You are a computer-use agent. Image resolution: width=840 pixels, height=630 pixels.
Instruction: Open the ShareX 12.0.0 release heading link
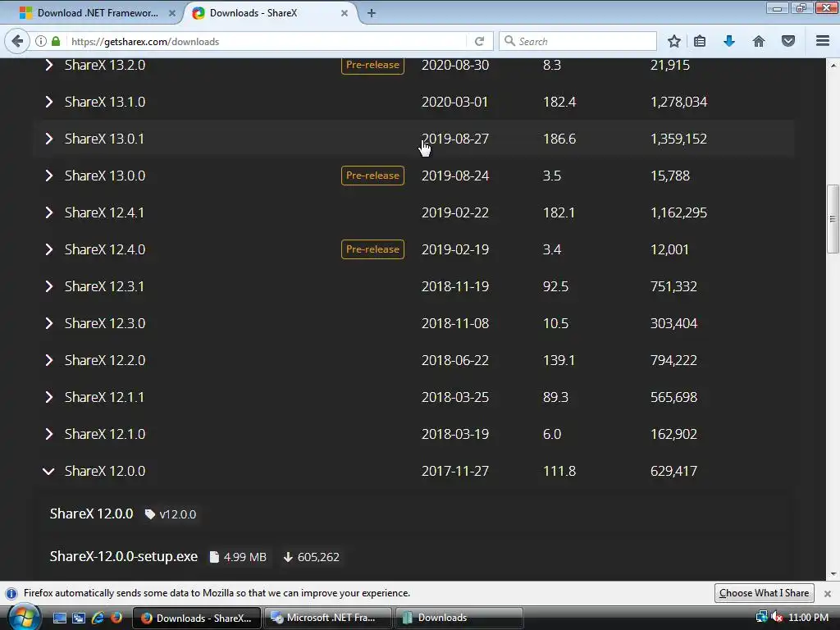tap(92, 514)
